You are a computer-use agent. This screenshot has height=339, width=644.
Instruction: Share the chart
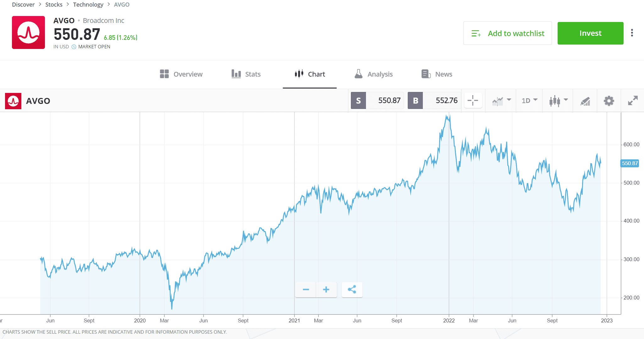pos(352,289)
